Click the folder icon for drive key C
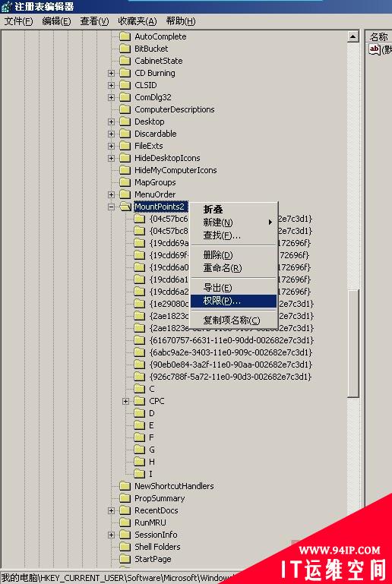This screenshot has height=584, width=392. pos(139,389)
